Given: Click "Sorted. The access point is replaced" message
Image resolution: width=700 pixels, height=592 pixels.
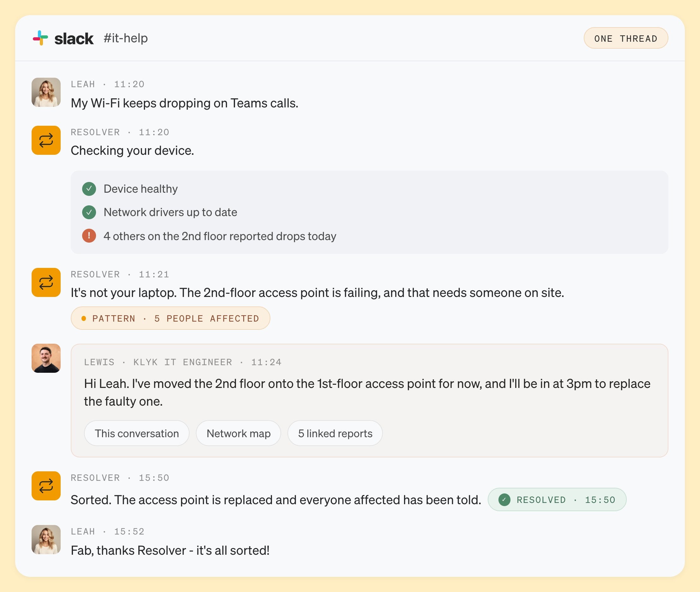Looking at the screenshot, I should coord(276,500).
